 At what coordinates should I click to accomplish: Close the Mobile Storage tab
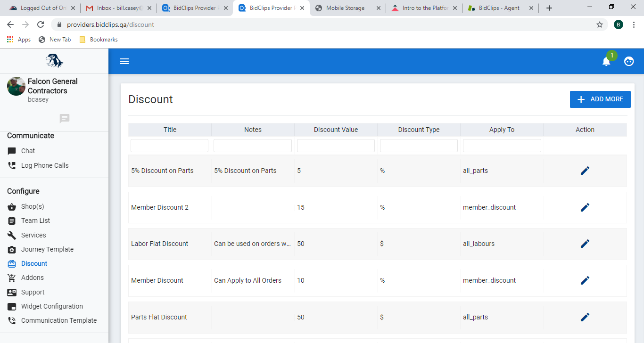378,8
